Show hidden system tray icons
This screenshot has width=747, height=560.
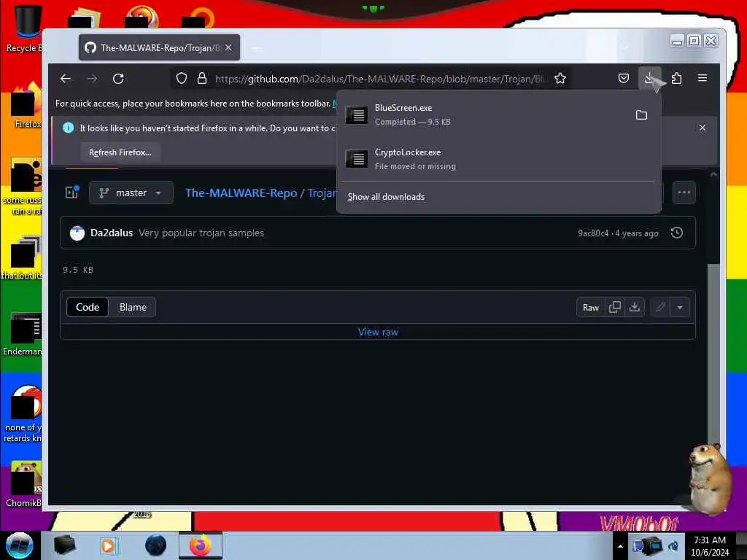[x=620, y=546]
